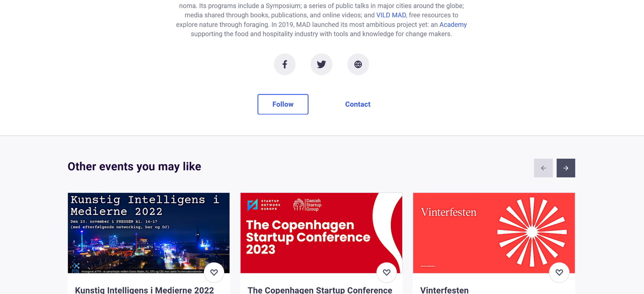The width and height of the screenshot is (644, 294).
Task: Open the Vinterfesten event banner image
Action: click(494, 233)
